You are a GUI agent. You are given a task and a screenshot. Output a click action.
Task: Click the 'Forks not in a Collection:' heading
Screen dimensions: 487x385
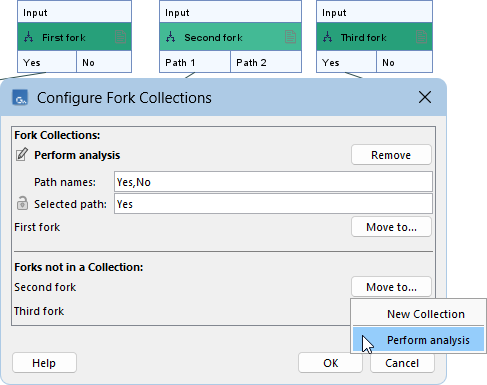point(79,267)
